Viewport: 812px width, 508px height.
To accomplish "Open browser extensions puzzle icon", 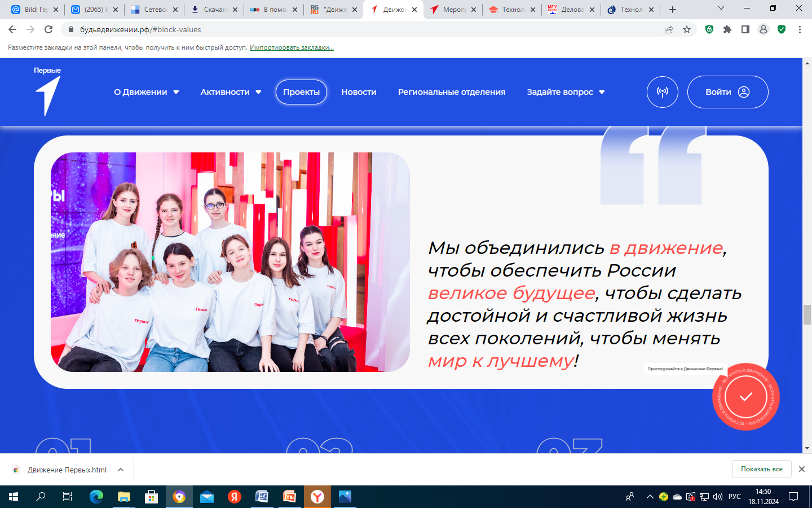I will [x=727, y=29].
